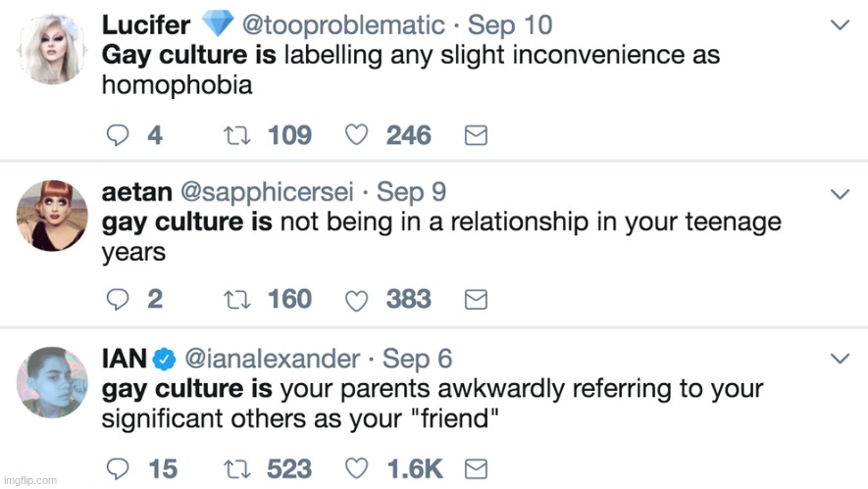The height and width of the screenshot is (489, 868).
Task: Open the dropdown chevron on Lucifer's tweet
Action: [841, 24]
